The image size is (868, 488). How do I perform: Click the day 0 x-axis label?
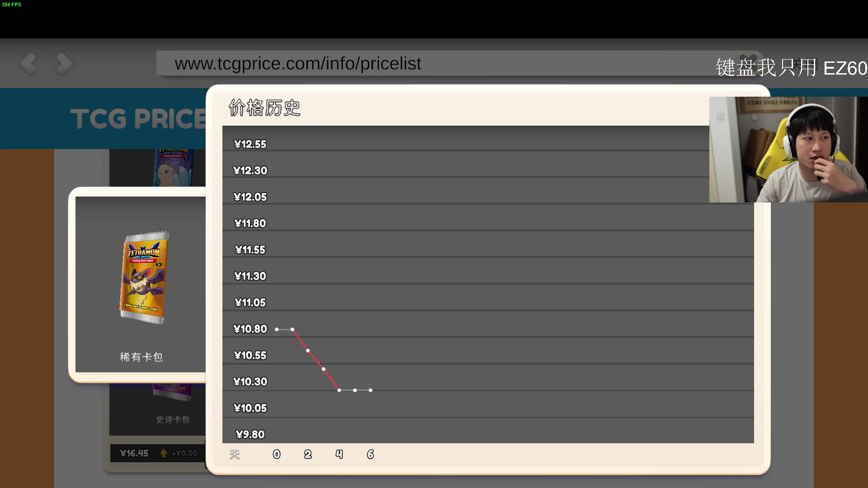coord(277,454)
